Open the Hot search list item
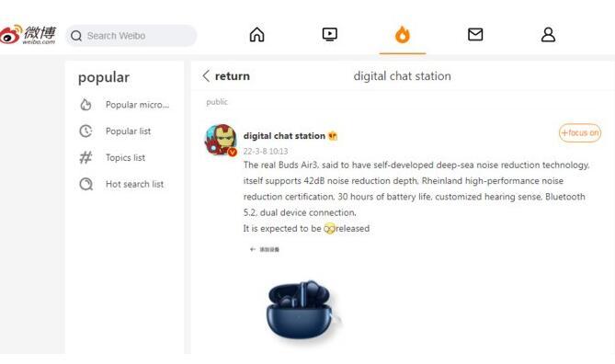Screen dimensions: 615x364 pyautogui.click(x=134, y=184)
